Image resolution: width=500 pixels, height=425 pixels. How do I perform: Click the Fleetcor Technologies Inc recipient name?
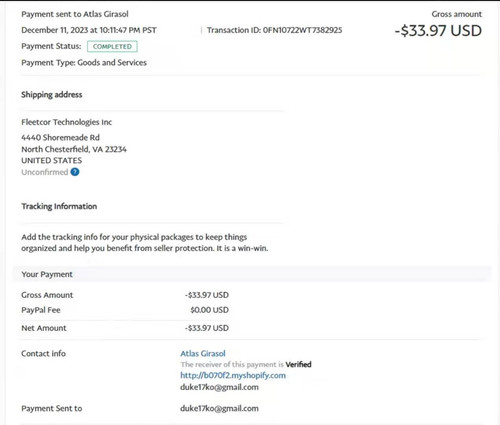click(66, 122)
